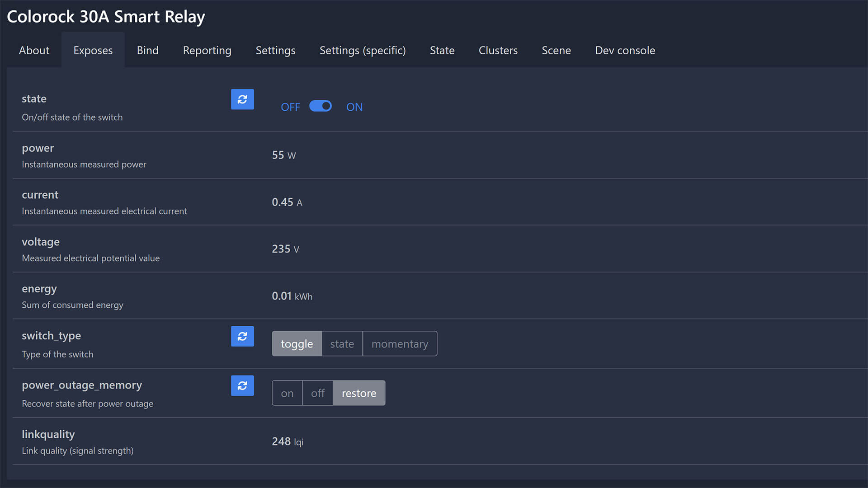Viewport: 868px width, 488px height.
Task: Open the About tab
Action: point(34,50)
